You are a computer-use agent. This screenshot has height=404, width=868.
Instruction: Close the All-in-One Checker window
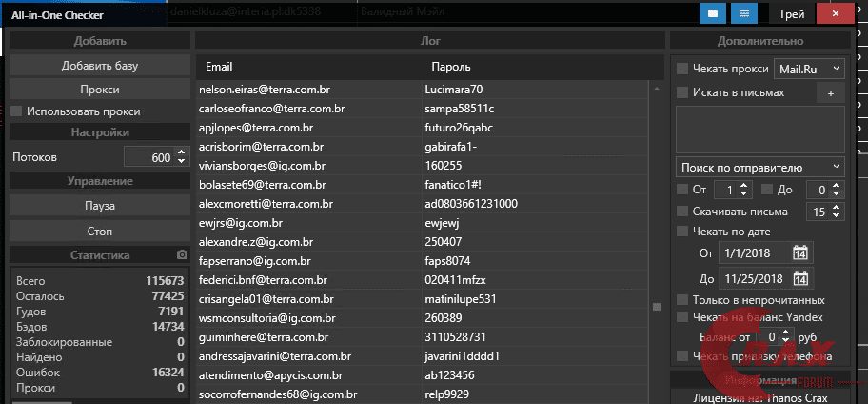(836, 14)
